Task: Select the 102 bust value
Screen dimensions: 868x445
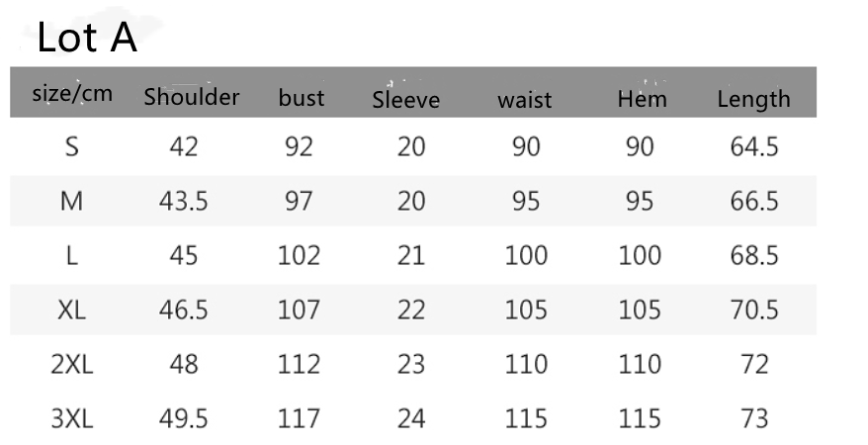Action: coord(300,255)
